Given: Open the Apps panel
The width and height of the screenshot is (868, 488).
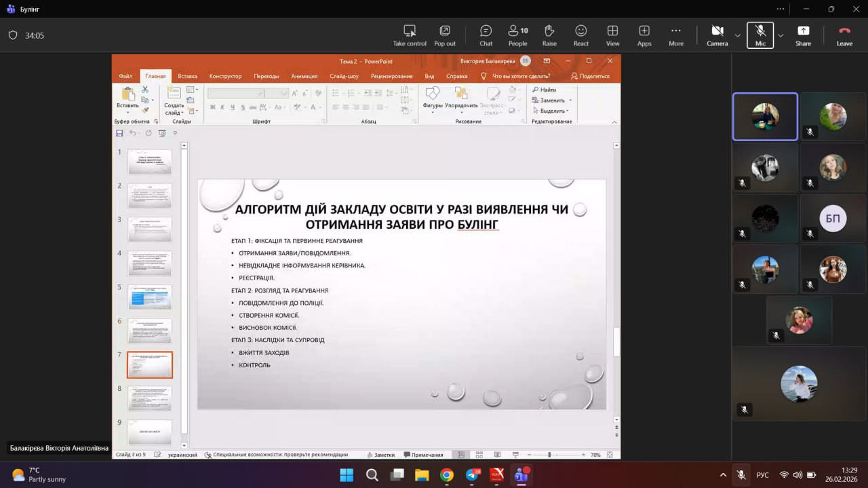Looking at the screenshot, I should 644,35.
